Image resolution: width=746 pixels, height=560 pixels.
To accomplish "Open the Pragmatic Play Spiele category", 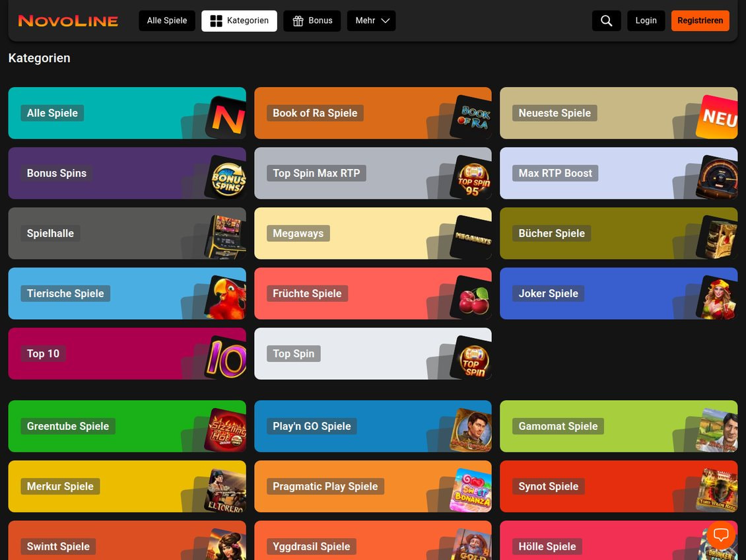I will [x=373, y=486].
